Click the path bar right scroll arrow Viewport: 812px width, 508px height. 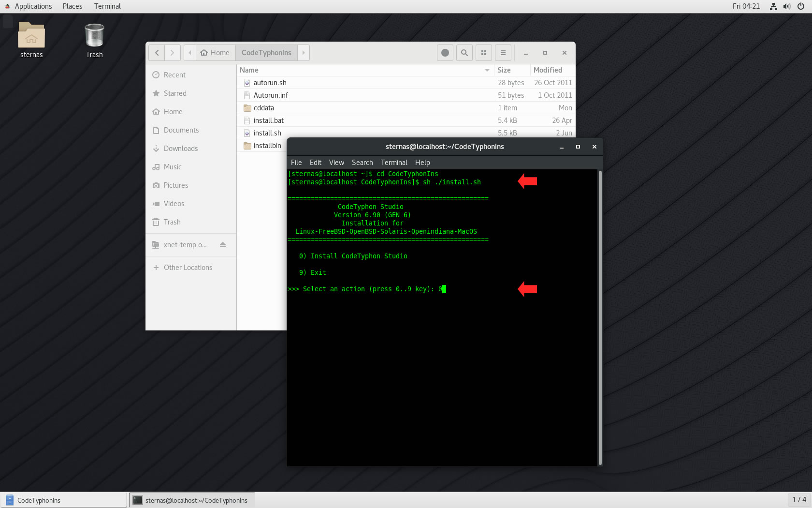(304, 53)
